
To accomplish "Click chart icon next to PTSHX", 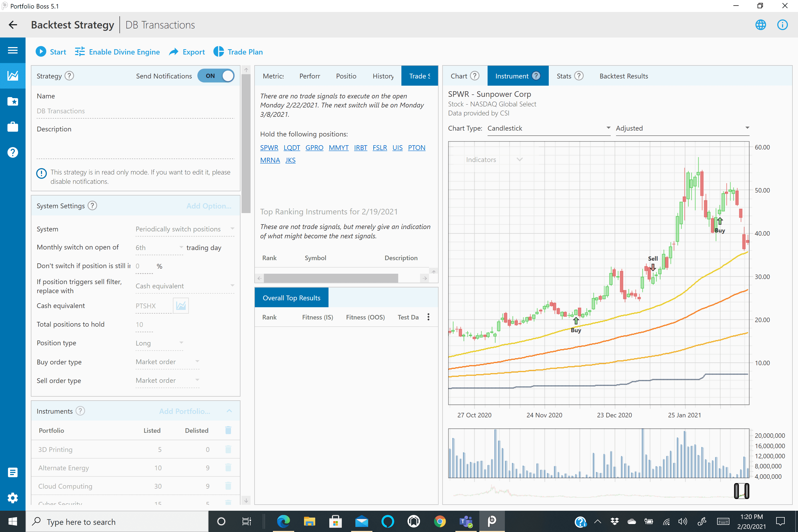I will pos(181,305).
